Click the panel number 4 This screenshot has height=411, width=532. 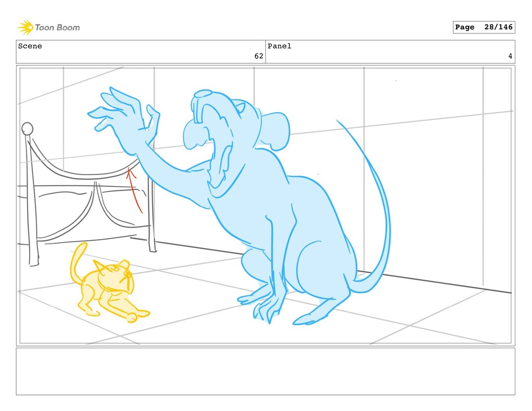(510, 56)
